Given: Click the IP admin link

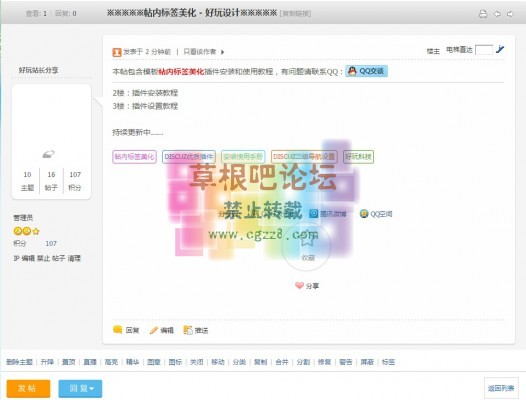Looking at the screenshot, I should point(16,258).
